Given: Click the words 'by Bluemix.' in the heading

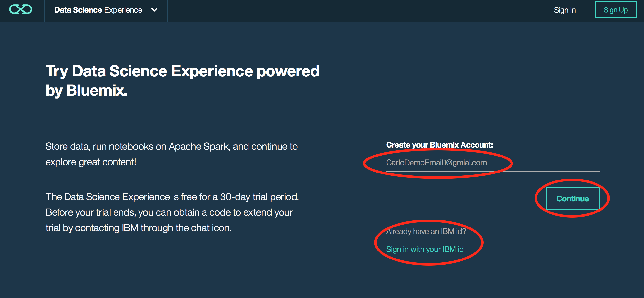Looking at the screenshot, I should click(86, 90).
